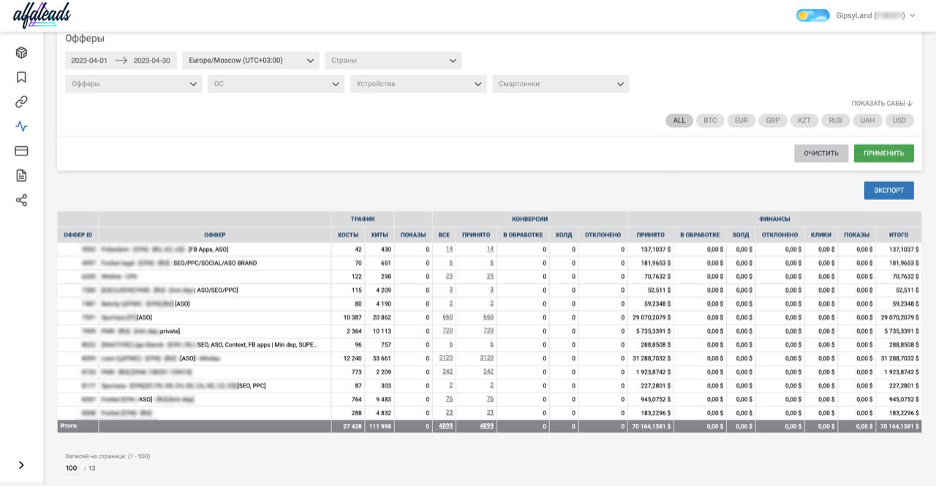The width and height of the screenshot is (936, 487).
Task: Open conversions link 242 in ПРИНЯТО column
Action: (x=488, y=372)
